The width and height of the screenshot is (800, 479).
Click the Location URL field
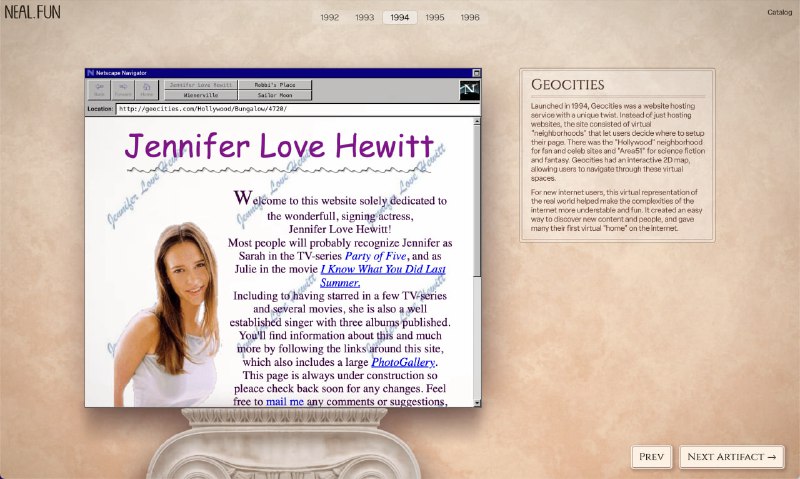(x=298, y=109)
